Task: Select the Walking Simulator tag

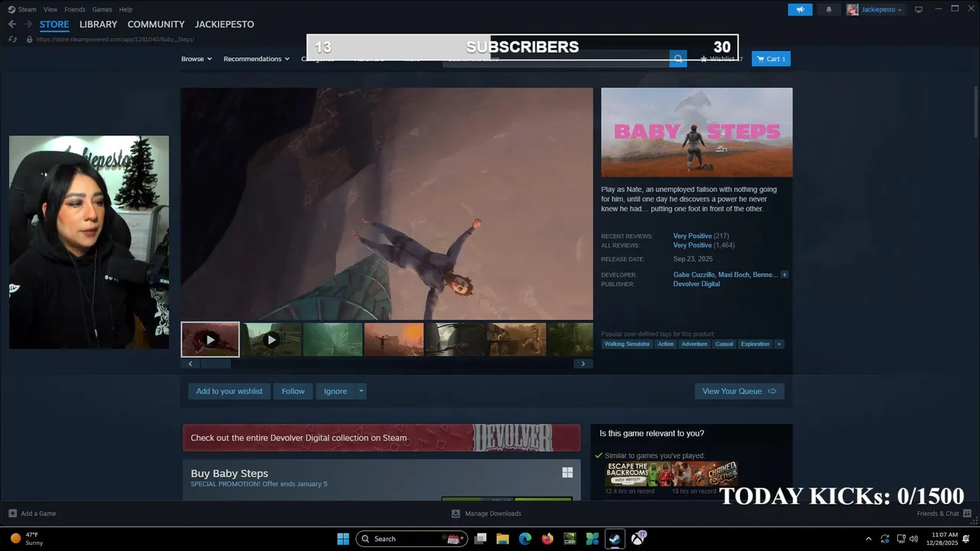Action: click(627, 344)
